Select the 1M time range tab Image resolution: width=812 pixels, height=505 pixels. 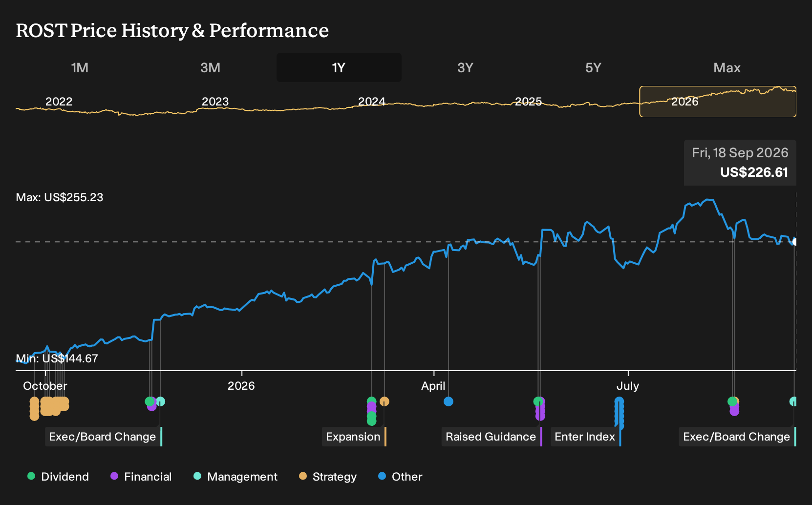80,67
